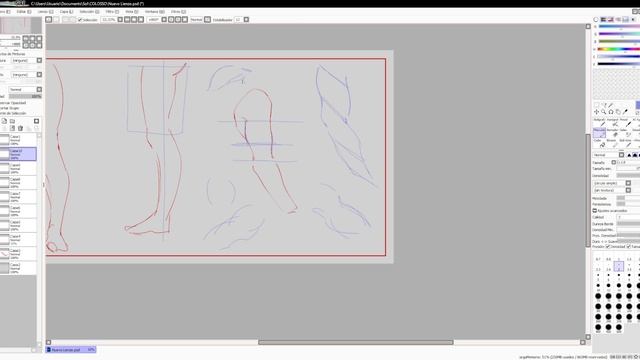Select the lasso tool
Viewport: 640px width, 360px height.
click(x=604, y=105)
